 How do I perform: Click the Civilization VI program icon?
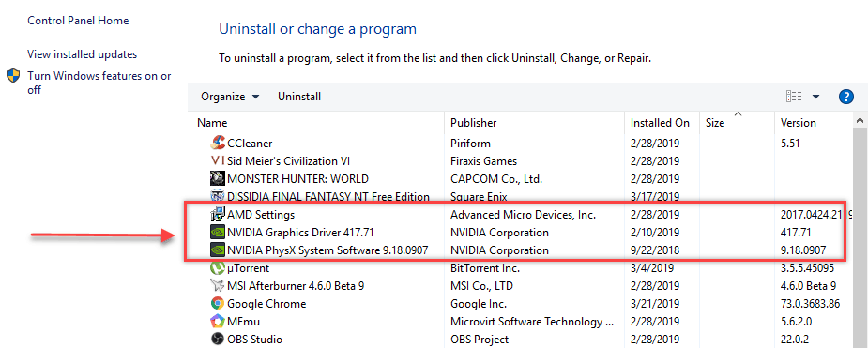(x=218, y=161)
